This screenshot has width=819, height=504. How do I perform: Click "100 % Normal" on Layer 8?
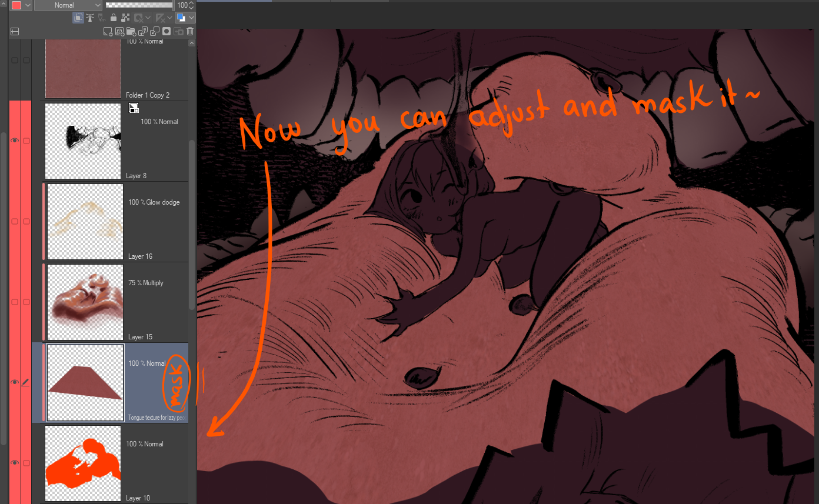[x=159, y=122]
